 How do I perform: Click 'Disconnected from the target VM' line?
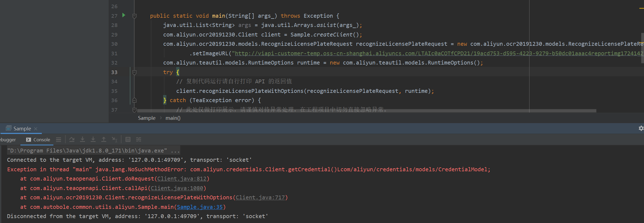click(x=138, y=216)
